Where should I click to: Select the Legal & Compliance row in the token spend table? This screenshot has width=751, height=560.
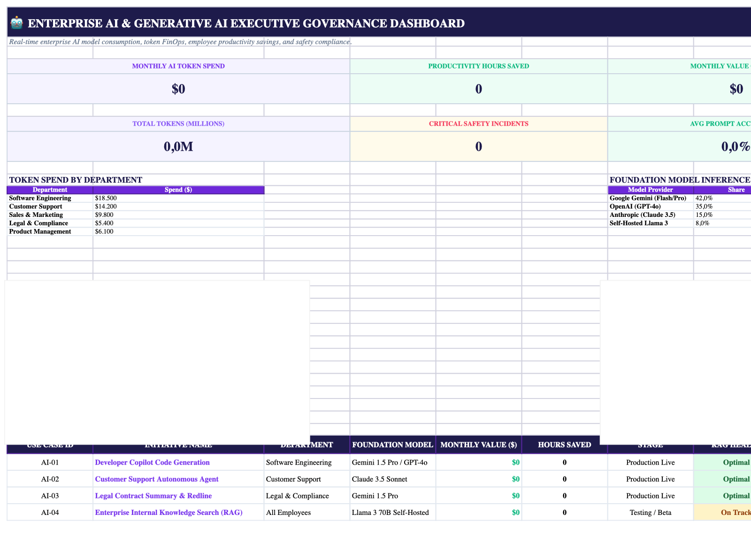(x=136, y=223)
